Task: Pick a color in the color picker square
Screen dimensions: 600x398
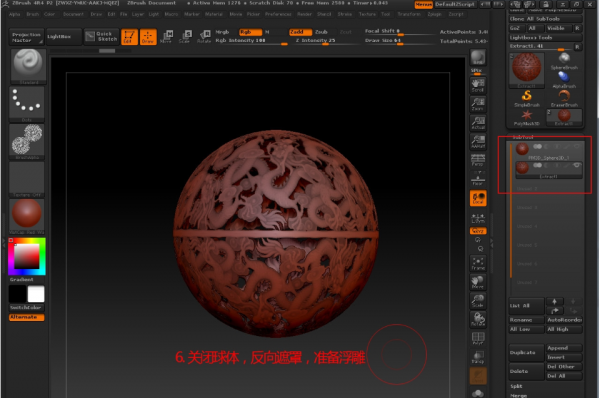Action: click(x=27, y=256)
